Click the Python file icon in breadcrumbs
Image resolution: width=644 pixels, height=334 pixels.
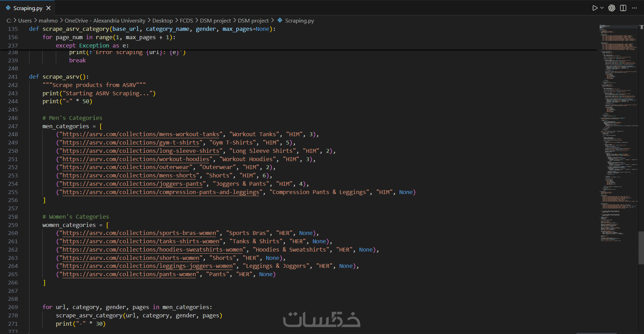tap(280, 20)
